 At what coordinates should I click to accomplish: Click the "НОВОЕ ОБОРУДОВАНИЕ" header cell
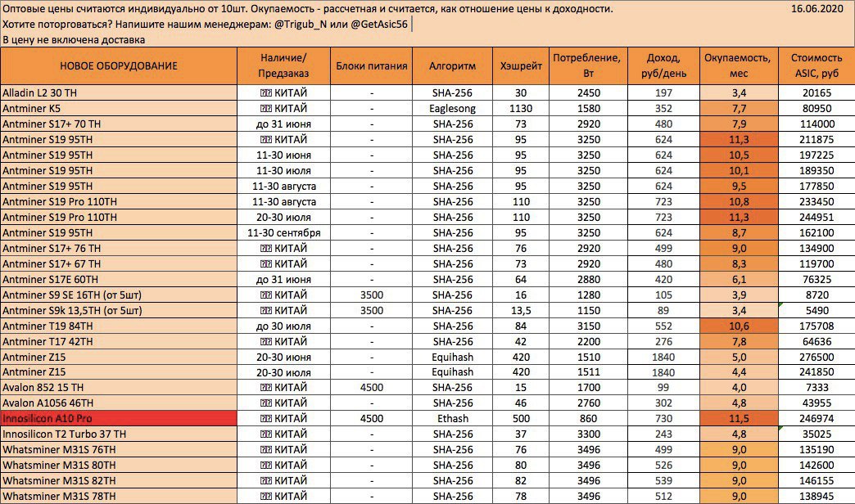tap(118, 66)
